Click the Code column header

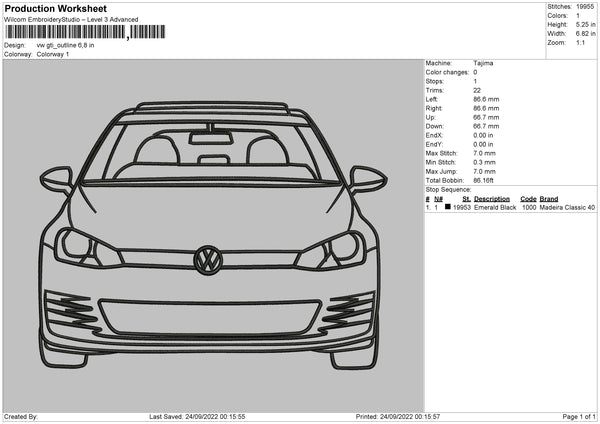tap(528, 198)
